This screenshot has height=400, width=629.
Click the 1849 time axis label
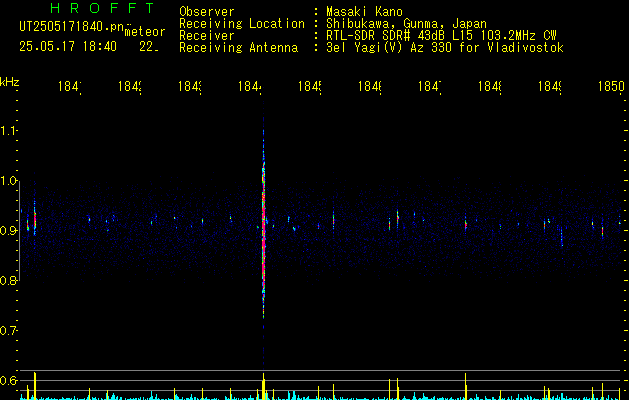coord(550,86)
